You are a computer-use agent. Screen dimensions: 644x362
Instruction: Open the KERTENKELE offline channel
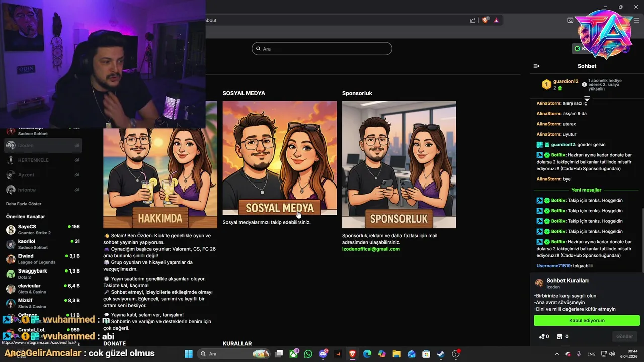point(43,160)
